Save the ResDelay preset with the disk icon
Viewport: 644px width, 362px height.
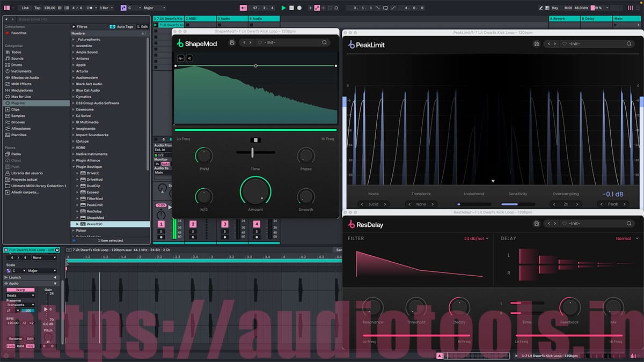click(x=536, y=223)
